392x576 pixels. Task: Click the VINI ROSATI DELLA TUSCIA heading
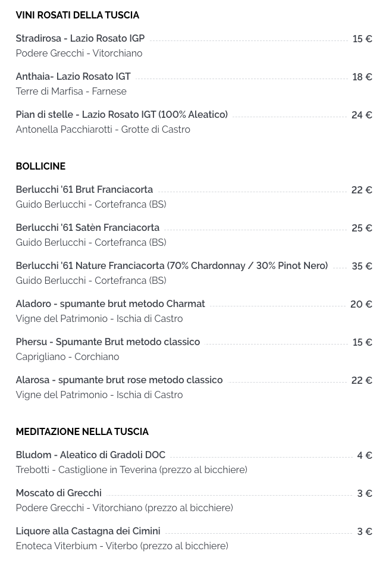[77, 15]
